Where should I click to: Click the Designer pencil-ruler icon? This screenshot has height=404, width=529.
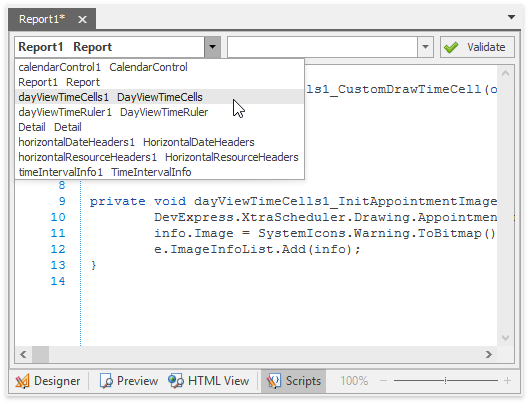point(22,381)
